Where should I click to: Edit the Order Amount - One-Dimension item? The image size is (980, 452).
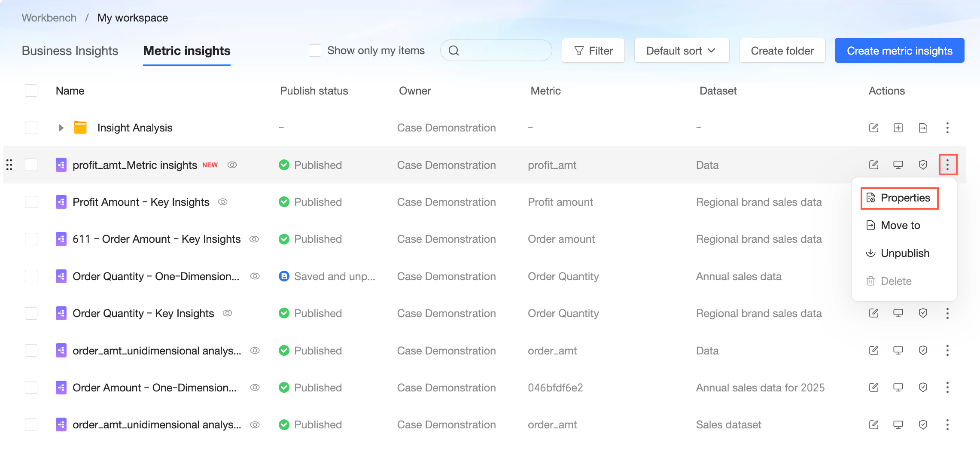click(873, 388)
